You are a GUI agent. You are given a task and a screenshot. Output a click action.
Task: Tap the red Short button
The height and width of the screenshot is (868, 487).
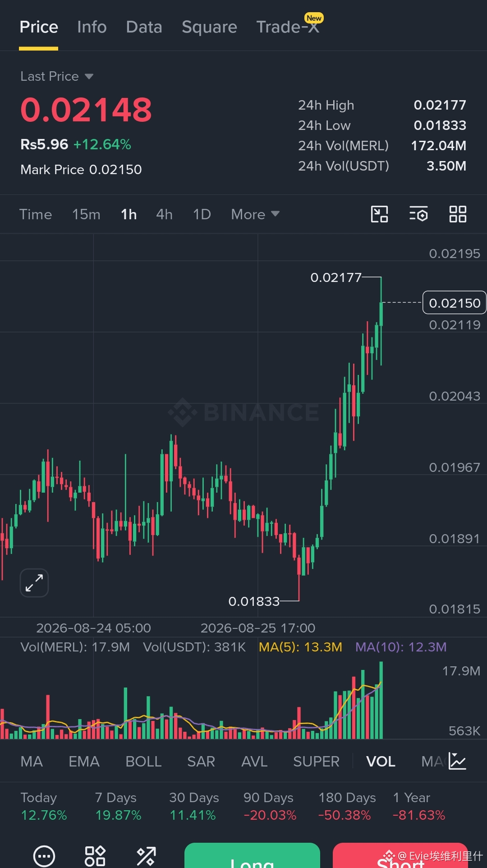click(400, 855)
